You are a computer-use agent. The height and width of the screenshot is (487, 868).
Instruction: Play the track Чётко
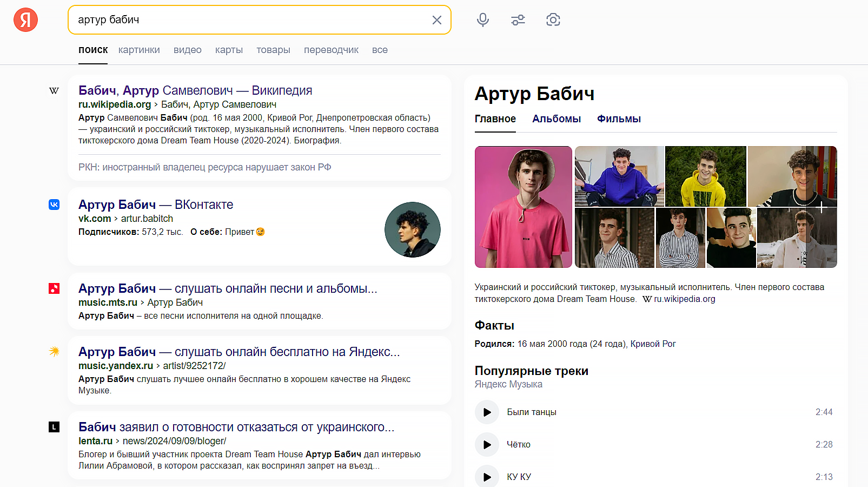[487, 445]
